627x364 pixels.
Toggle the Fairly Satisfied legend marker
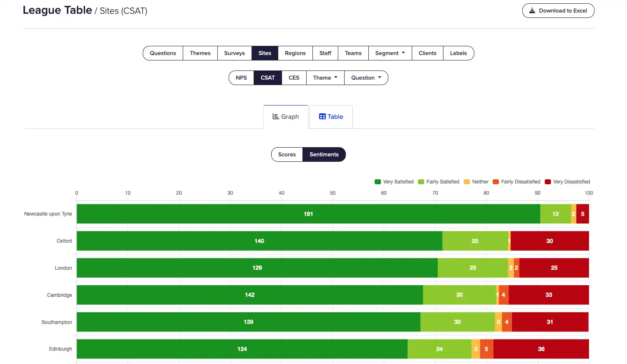[x=421, y=182]
